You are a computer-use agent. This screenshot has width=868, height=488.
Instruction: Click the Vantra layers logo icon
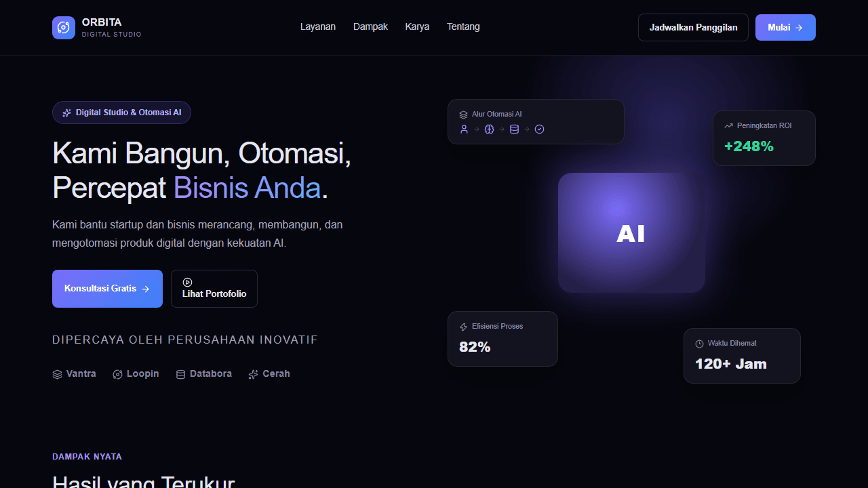[57, 374]
